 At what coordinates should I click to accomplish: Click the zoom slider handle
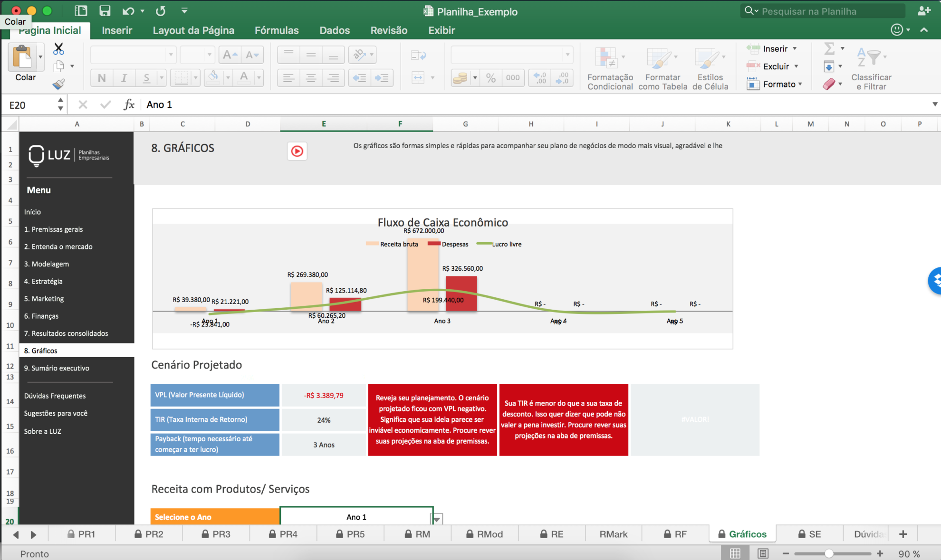click(829, 554)
